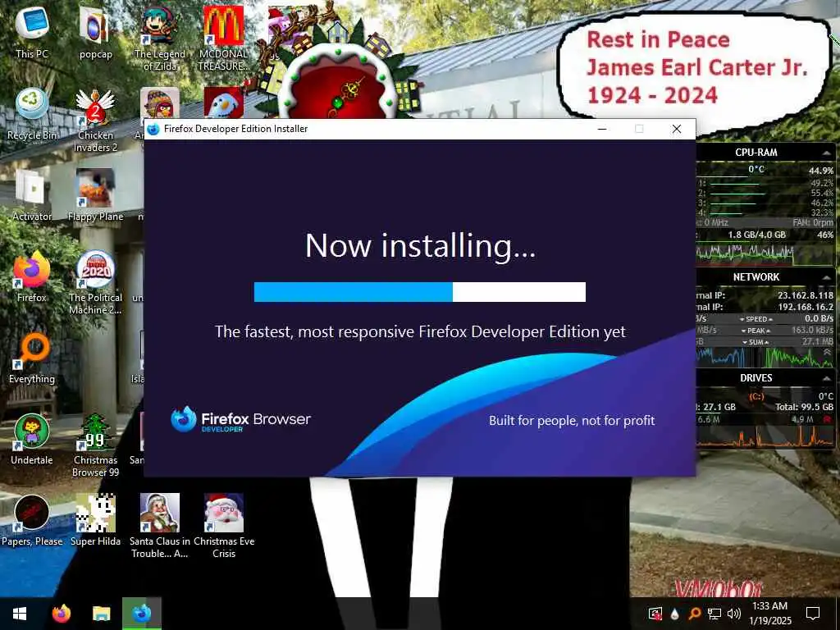Viewport: 840px width, 630px height.
Task: Collapse the CPU-RAM widget section
Action: tap(827, 153)
